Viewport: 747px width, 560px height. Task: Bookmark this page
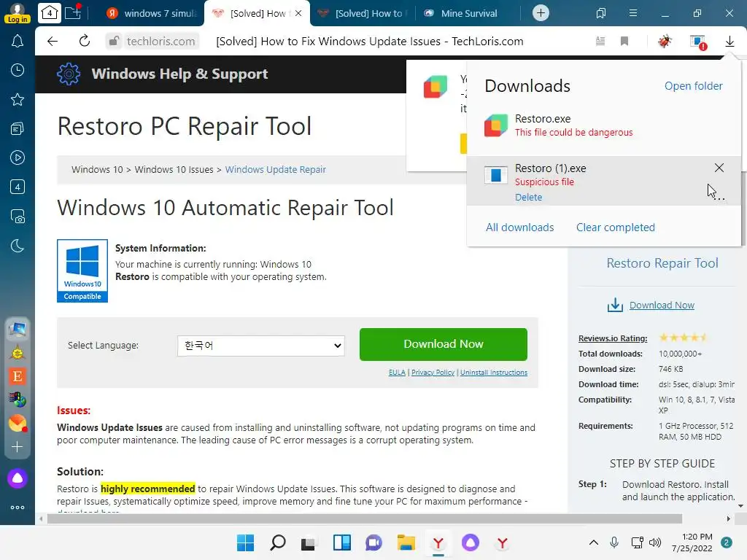pyautogui.click(x=624, y=42)
